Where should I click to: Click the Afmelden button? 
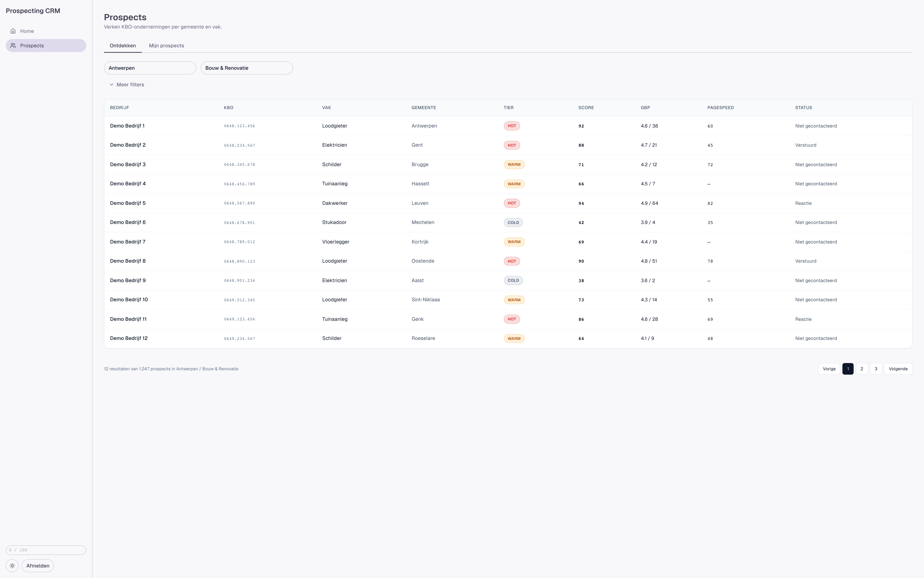[x=38, y=566]
